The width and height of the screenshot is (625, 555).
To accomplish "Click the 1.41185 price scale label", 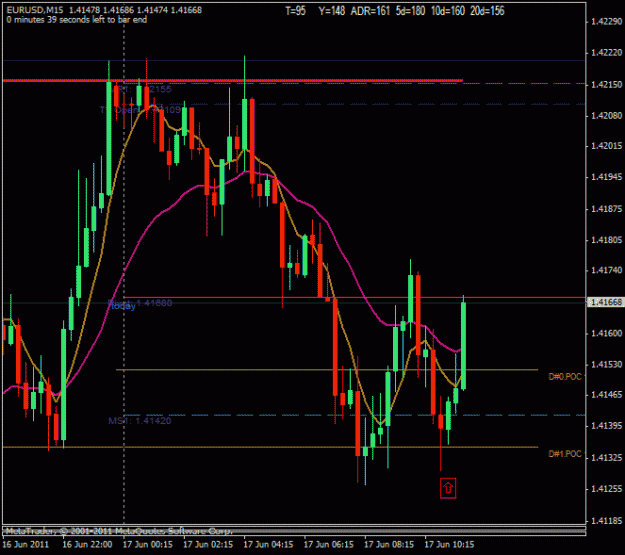I will tap(606, 520).
